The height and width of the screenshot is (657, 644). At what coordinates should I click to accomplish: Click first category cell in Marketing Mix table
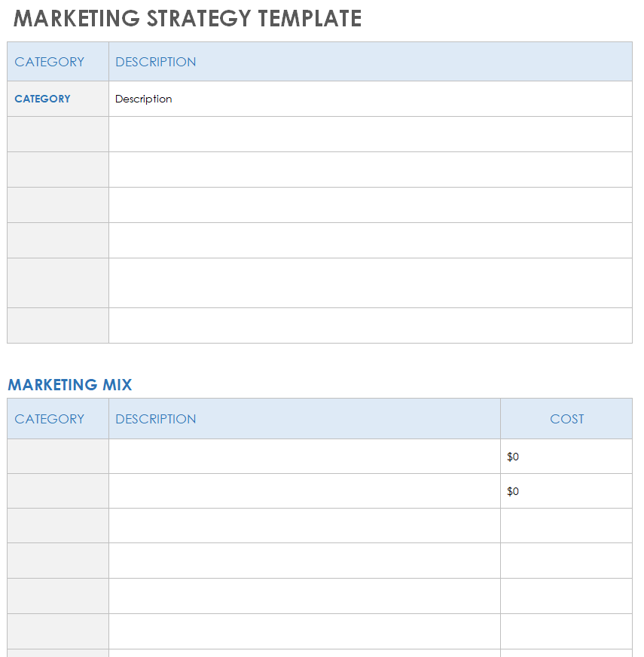[58, 457]
